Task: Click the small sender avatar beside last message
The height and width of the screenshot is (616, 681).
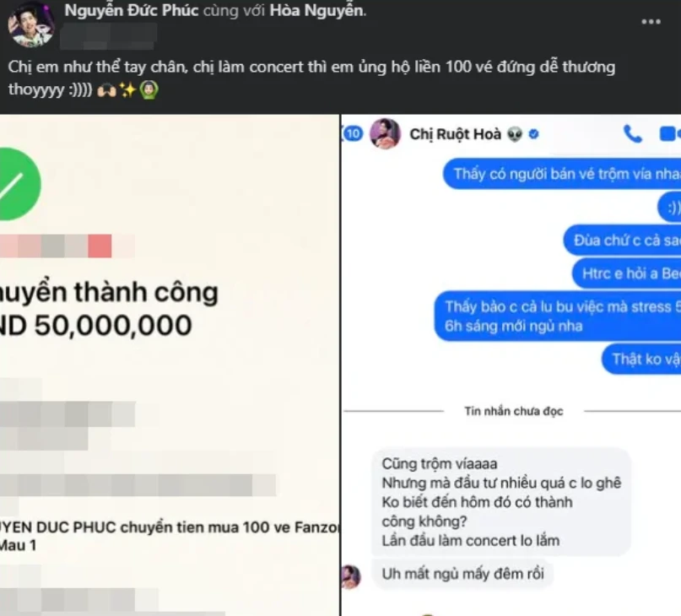Action: tap(351, 577)
